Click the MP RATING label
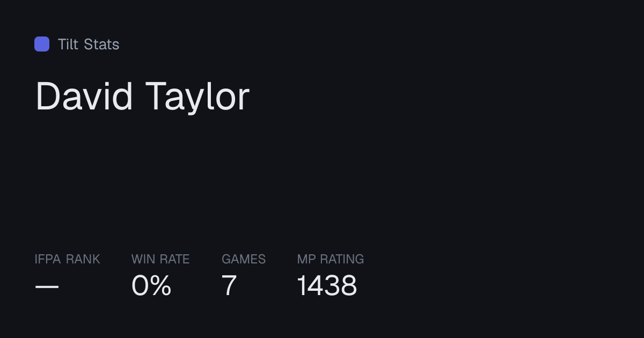 click(331, 259)
